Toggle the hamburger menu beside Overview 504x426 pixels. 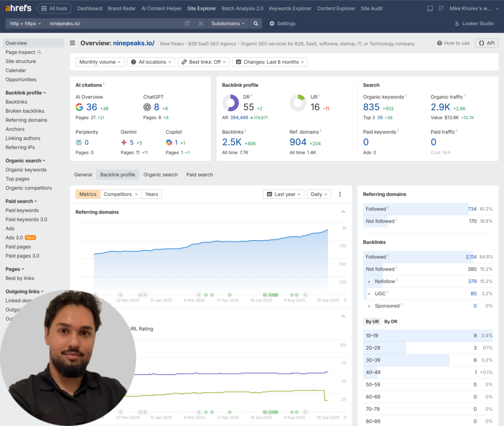[73, 43]
